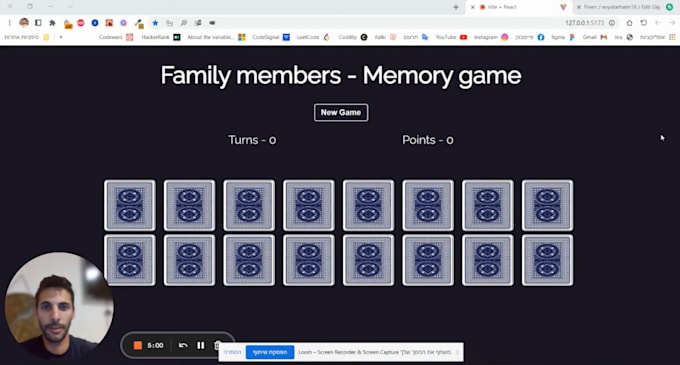Stop the Loom recording with the orange square
The image size is (680, 365).
tap(137, 345)
